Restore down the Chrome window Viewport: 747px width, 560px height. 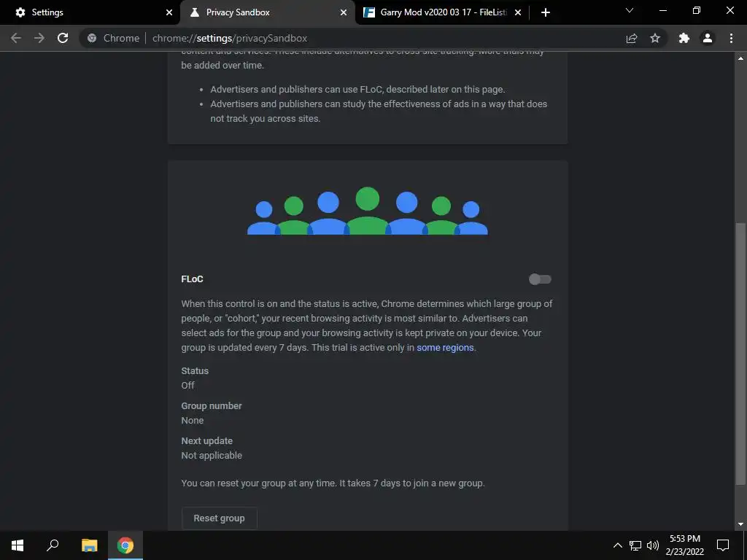[x=697, y=10]
